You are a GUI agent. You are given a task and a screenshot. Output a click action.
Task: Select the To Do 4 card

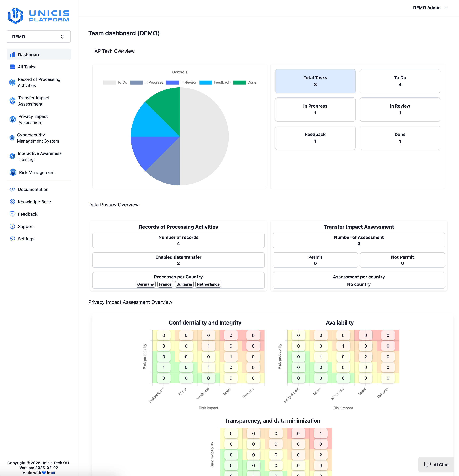click(x=400, y=81)
